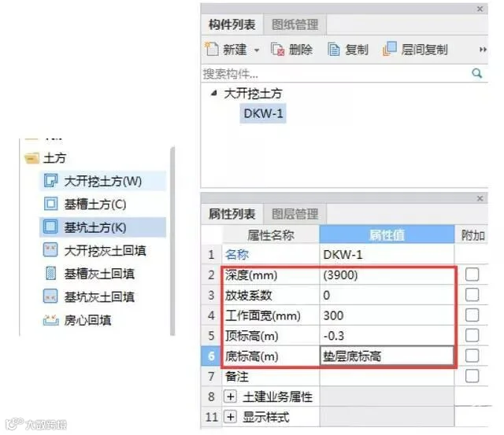The image size is (504, 435).
Task: Open the 新建 dropdown arrow
Action: pyautogui.click(x=257, y=50)
